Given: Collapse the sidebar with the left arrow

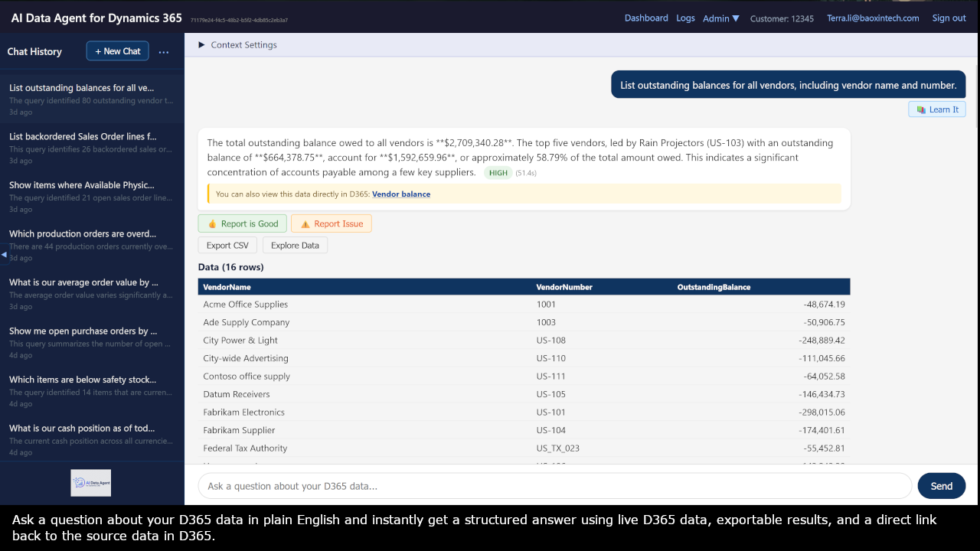Looking at the screenshot, I should pos(4,253).
